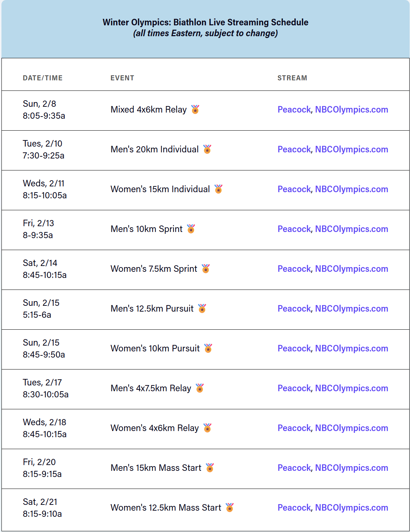Open Peacock stream for Women's 15km Individual

[x=294, y=189]
